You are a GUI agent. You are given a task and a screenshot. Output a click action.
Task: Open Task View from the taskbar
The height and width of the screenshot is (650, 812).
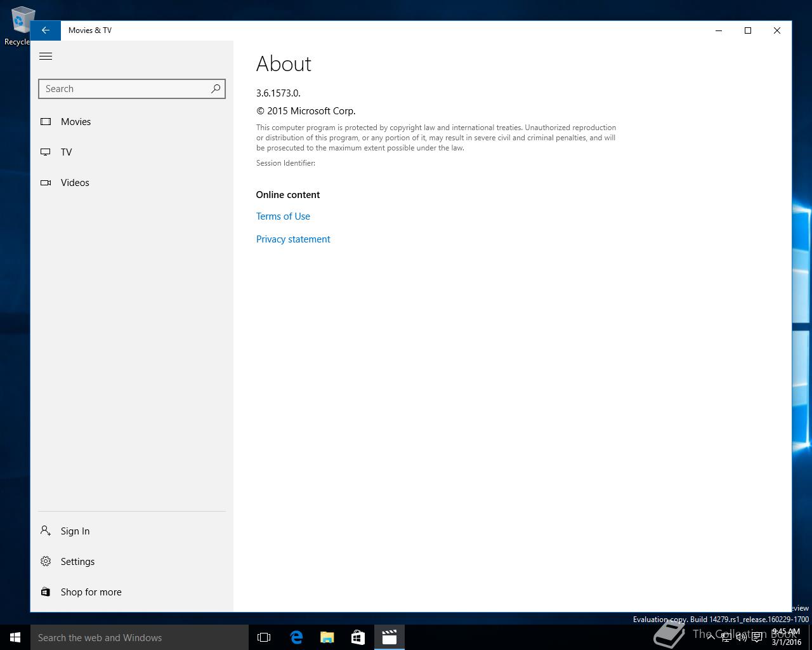tap(264, 637)
